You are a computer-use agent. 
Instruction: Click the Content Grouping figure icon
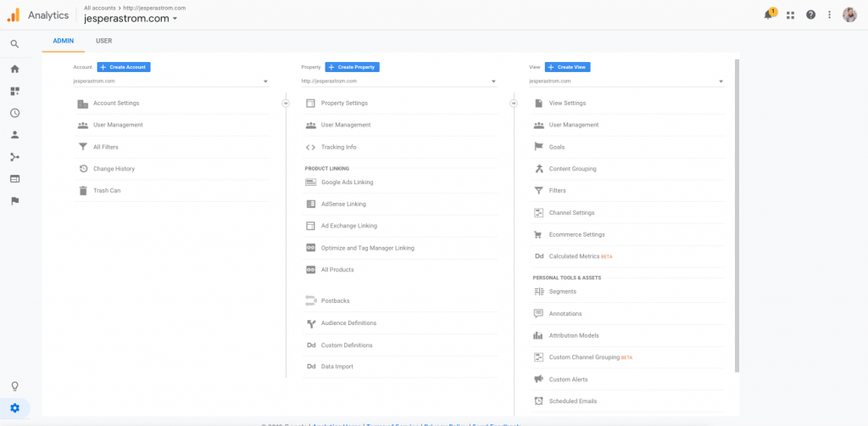tap(538, 168)
